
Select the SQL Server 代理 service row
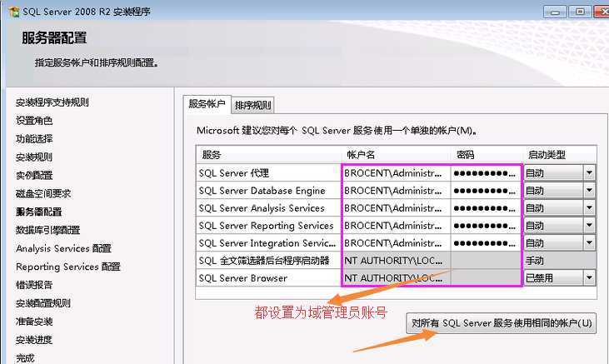pos(269,173)
